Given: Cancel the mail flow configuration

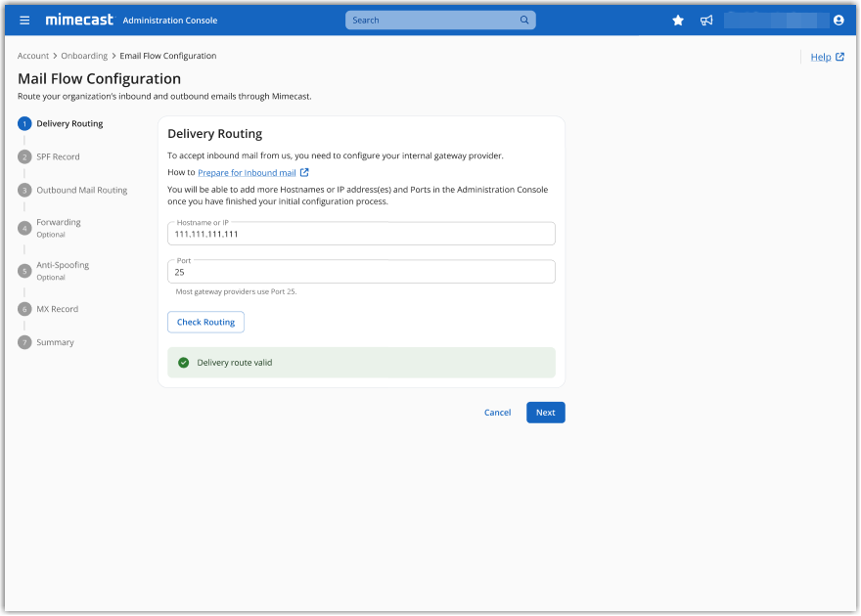Looking at the screenshot, I should (497, 413).
